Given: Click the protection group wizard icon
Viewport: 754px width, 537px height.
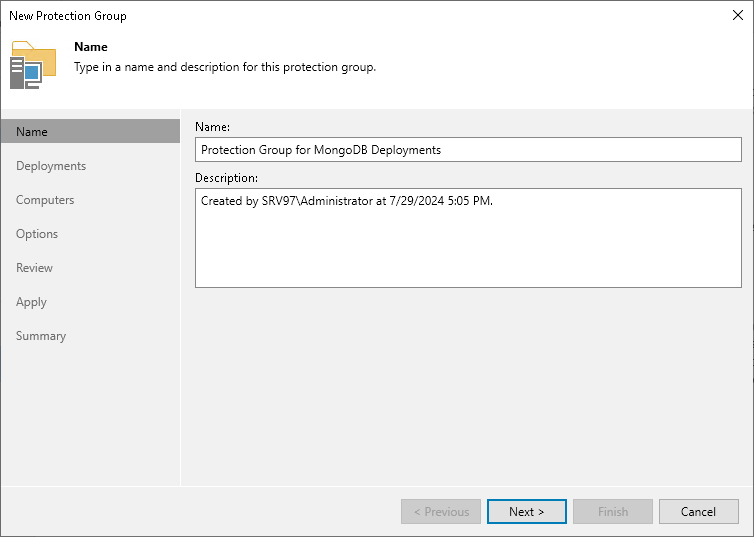Looking at the screenshot, I should click(x=33, y=65).
